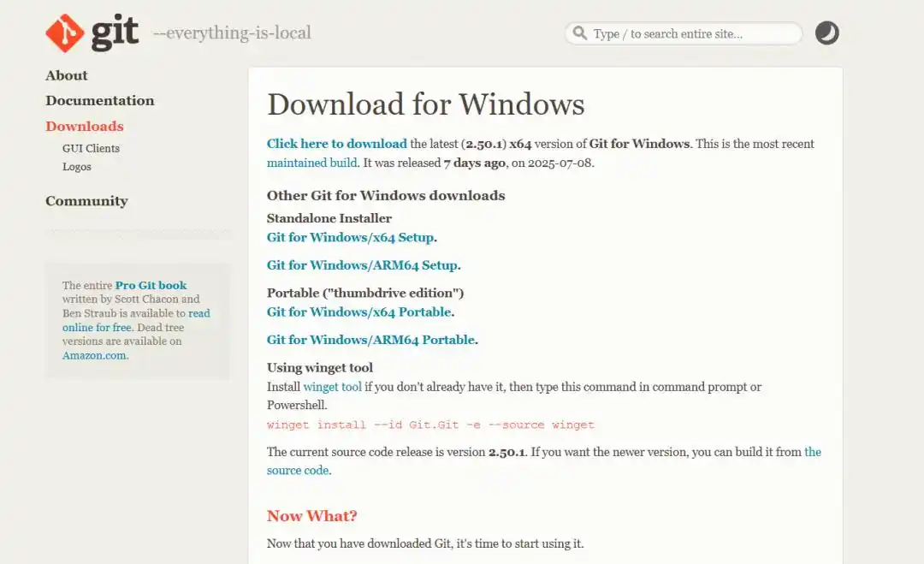Open the About section
This screenshot has width=924, height=564.
click(x=67, y=75)
